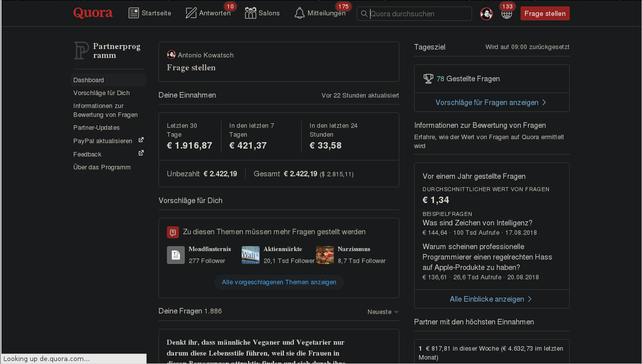Click the Letzten 30 Tage value € 1.916,87

(x=190, y=146)
